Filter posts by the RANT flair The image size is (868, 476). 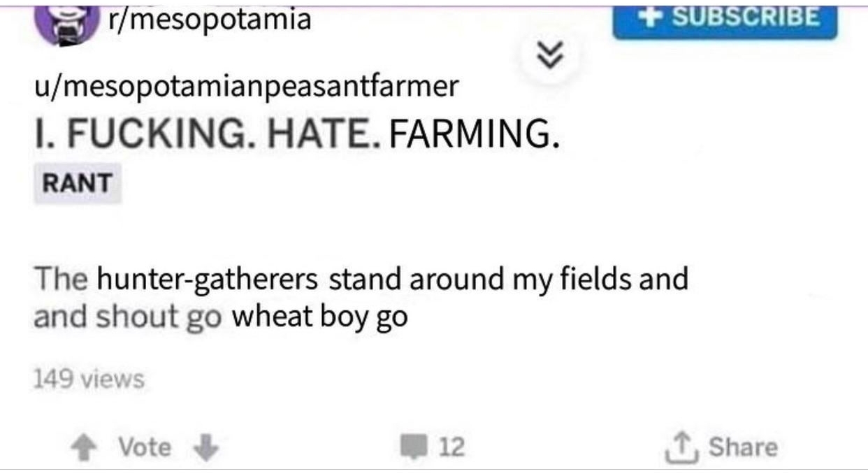[x=77, y=183]
